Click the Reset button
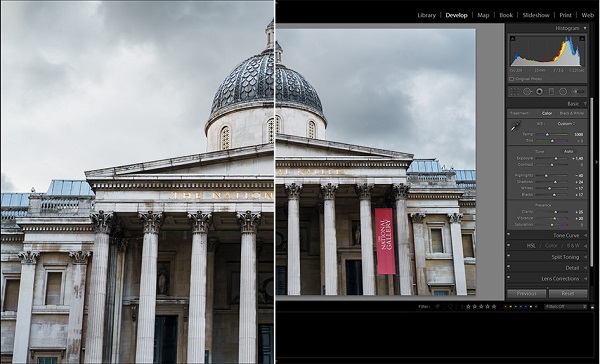 [x=568, y=294]
